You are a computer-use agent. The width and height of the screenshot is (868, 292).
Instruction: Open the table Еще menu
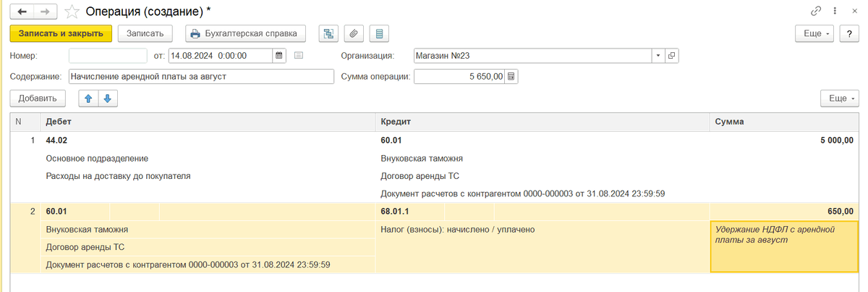point(840,99)
